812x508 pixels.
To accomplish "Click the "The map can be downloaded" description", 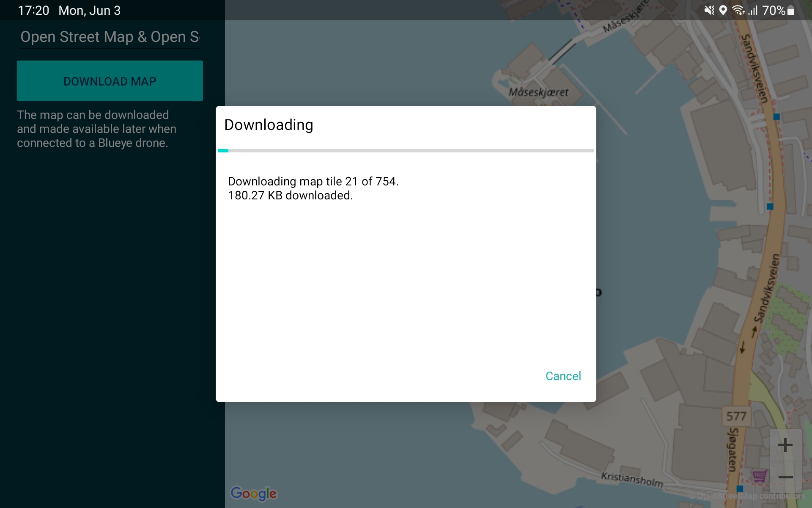I will pos(97,129).
